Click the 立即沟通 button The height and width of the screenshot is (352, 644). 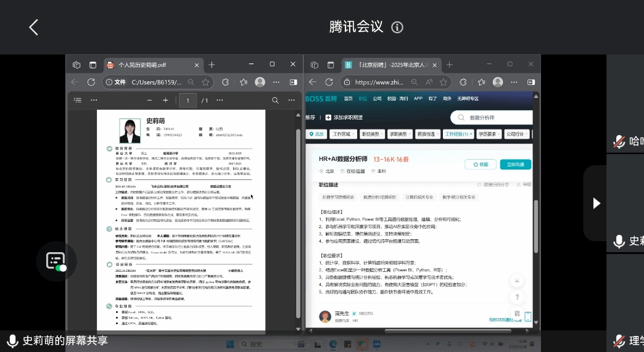tap(516, 164)
